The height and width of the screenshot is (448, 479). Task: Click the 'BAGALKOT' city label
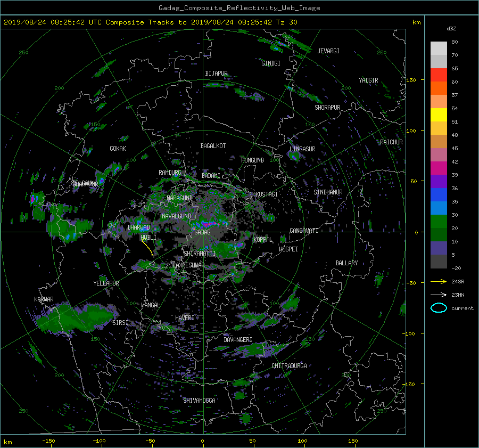click(x=213, y=146)
